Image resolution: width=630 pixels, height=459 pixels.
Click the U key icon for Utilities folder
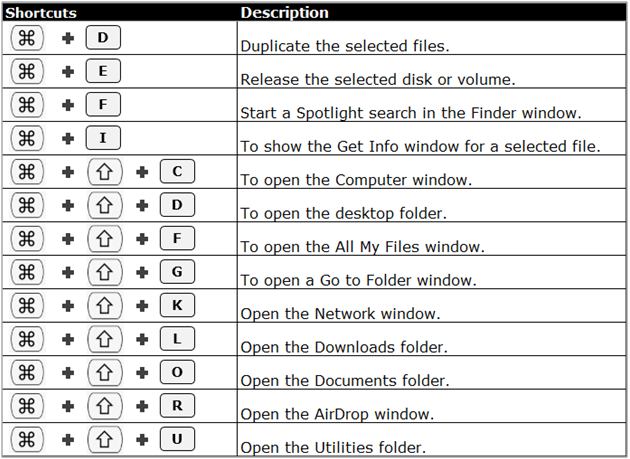pyautogui.click(x=177, y=439)
